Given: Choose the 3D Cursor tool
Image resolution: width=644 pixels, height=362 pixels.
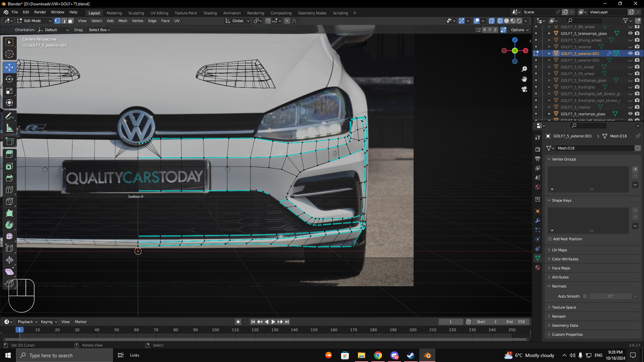Looking at the screenshot, I should 9,54.
